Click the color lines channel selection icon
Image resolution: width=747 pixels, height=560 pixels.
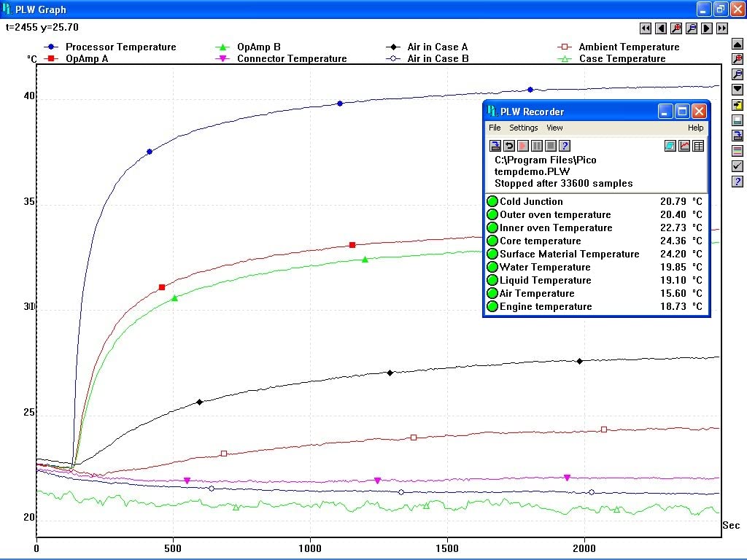point(738,151)
